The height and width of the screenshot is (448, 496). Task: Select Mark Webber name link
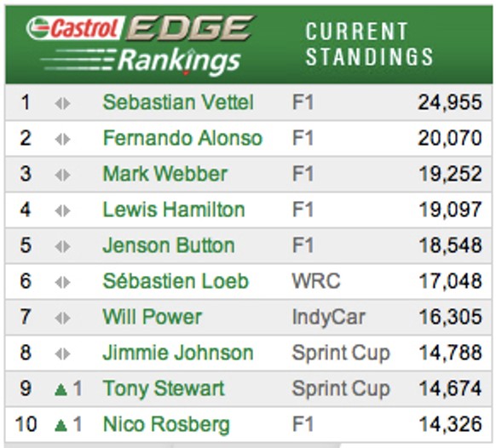(x=165, y=174)
